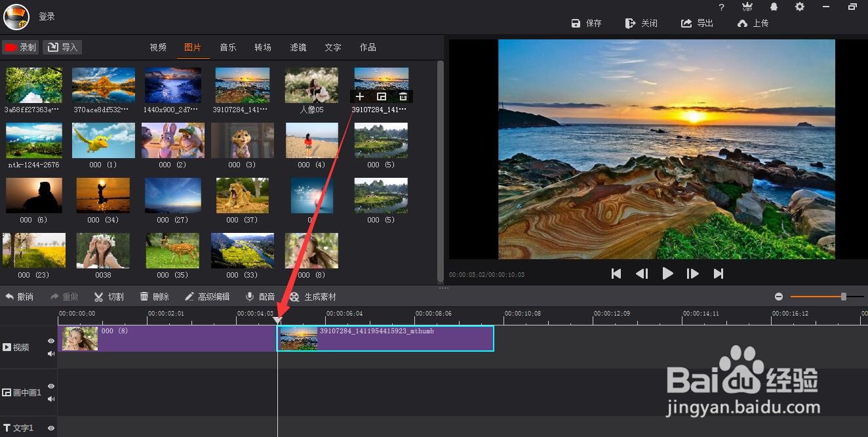Open the help question mark icon
The height and width of the screenshot is (437, 868).
722,7
